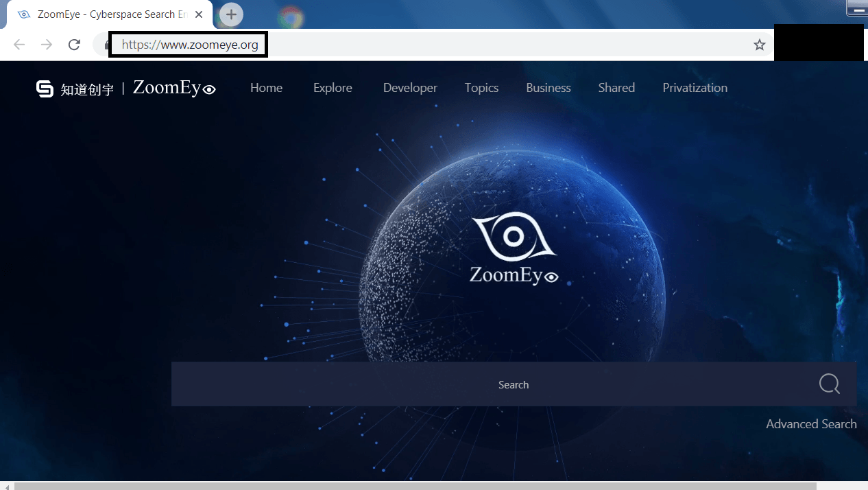Screen dimensions: 868x490
Task: Click the Advanced Search link
Action: (811, 424)
